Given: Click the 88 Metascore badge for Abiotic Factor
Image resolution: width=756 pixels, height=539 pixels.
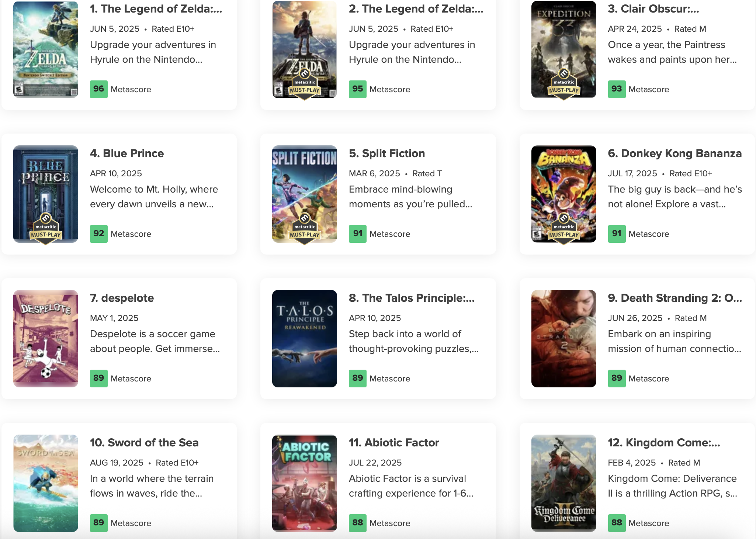Looking at the screenshot, I should 357,523.
